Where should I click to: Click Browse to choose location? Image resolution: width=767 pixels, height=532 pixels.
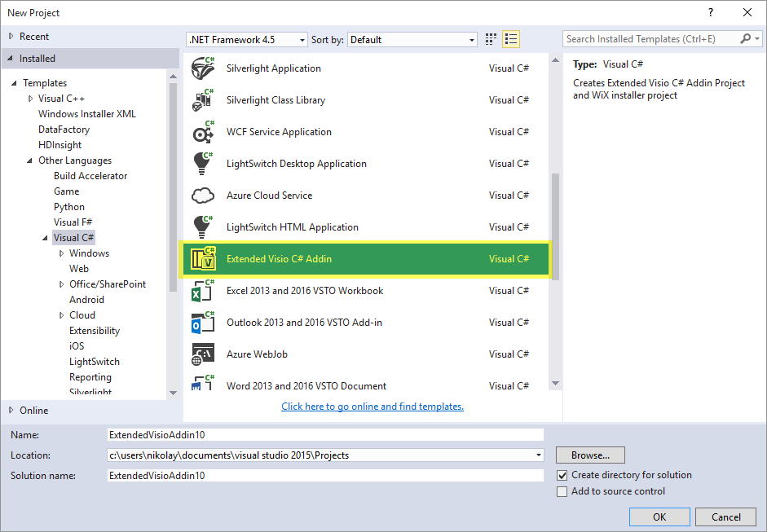590,455
